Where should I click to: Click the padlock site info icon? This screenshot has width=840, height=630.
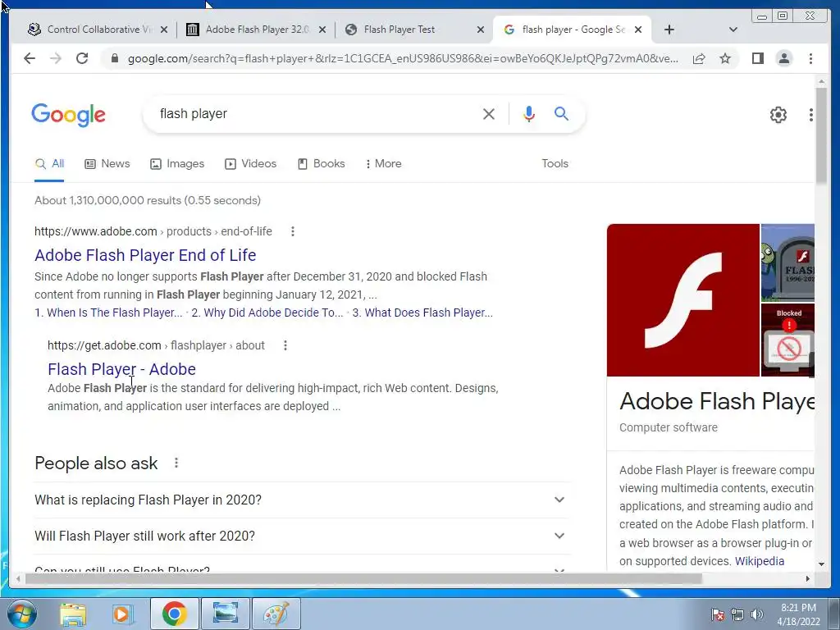click(x=115, y=58)
